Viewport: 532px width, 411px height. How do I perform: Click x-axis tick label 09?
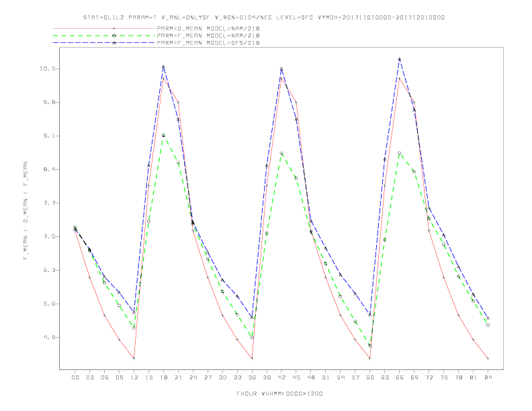(119, 377)
